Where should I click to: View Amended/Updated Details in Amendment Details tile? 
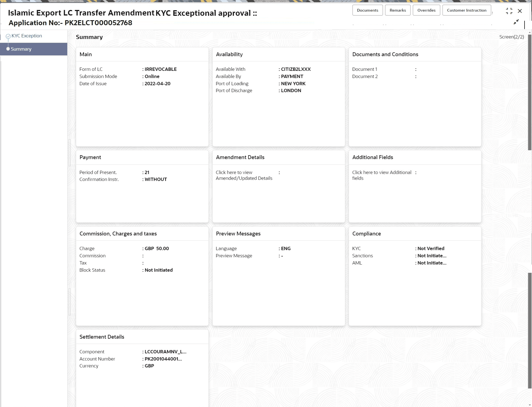coord(244,175)
